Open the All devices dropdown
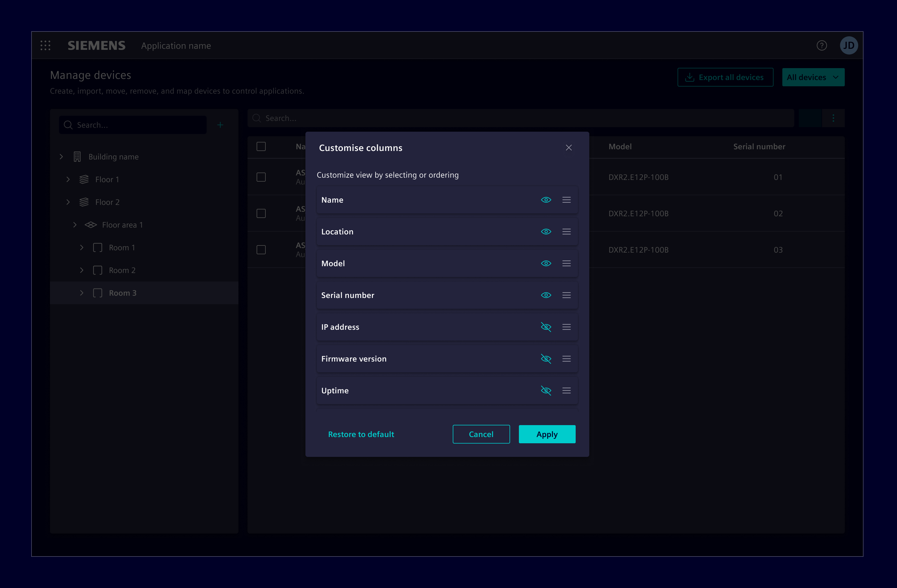 tap(813, 77)
